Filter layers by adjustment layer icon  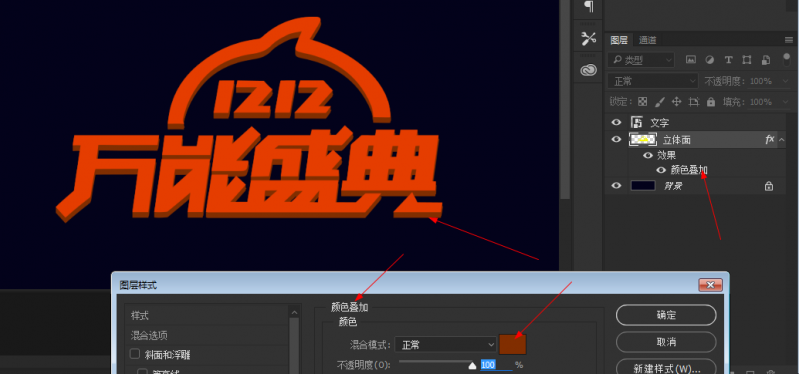point(709,60)
